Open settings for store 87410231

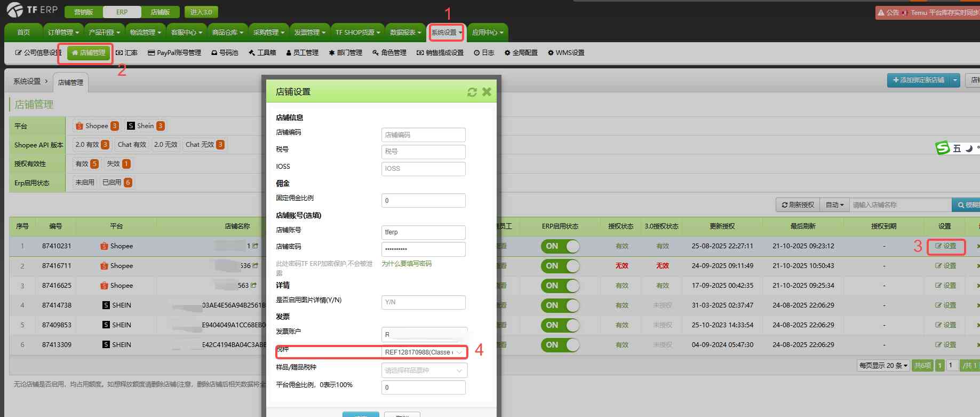click(x=946, y=246)
